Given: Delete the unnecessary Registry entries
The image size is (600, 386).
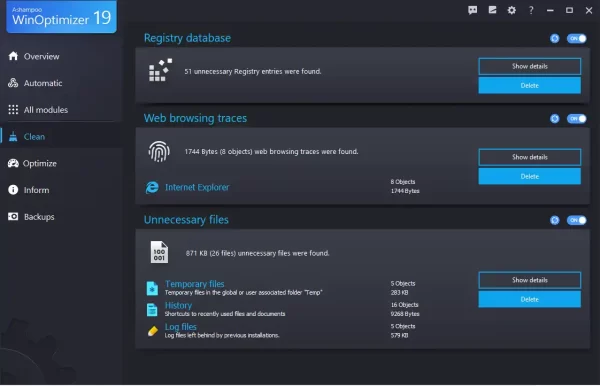Looking at the screenshot, I should click(530, 85).
